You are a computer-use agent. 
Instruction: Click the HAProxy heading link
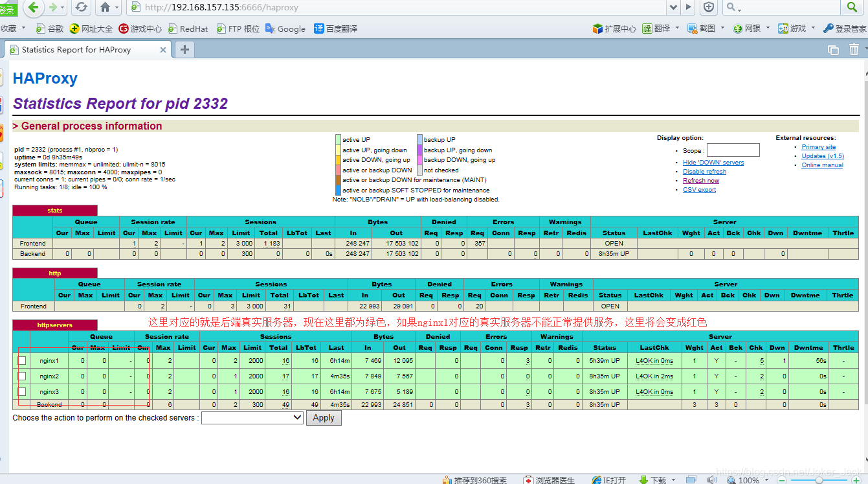tap(45, 78)
